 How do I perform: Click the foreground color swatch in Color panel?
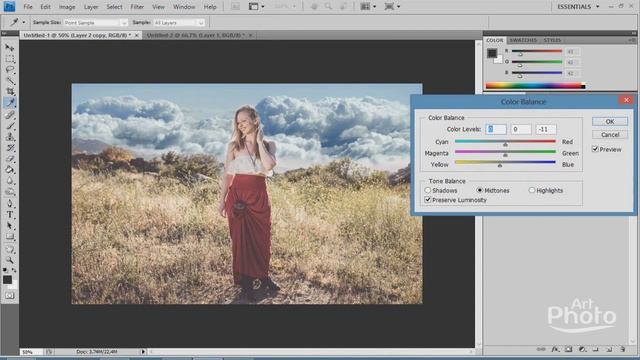coord(492,53)
